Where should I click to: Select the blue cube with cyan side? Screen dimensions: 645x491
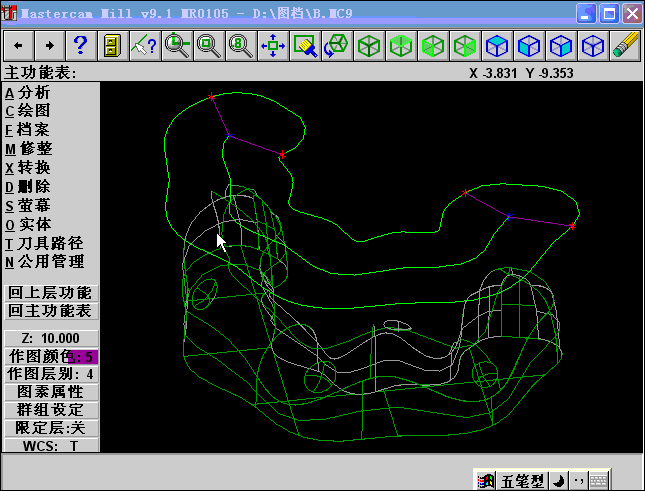click(x=561, y=46)
